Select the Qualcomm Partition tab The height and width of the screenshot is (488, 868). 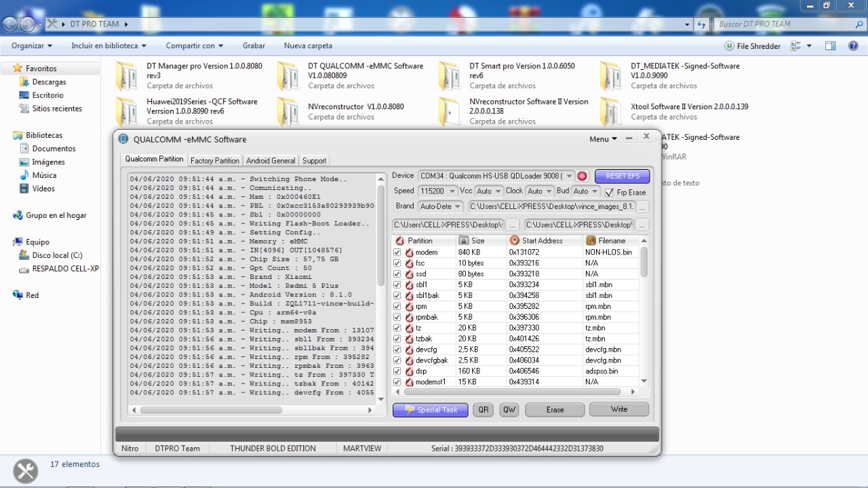(x=154, y=159)
